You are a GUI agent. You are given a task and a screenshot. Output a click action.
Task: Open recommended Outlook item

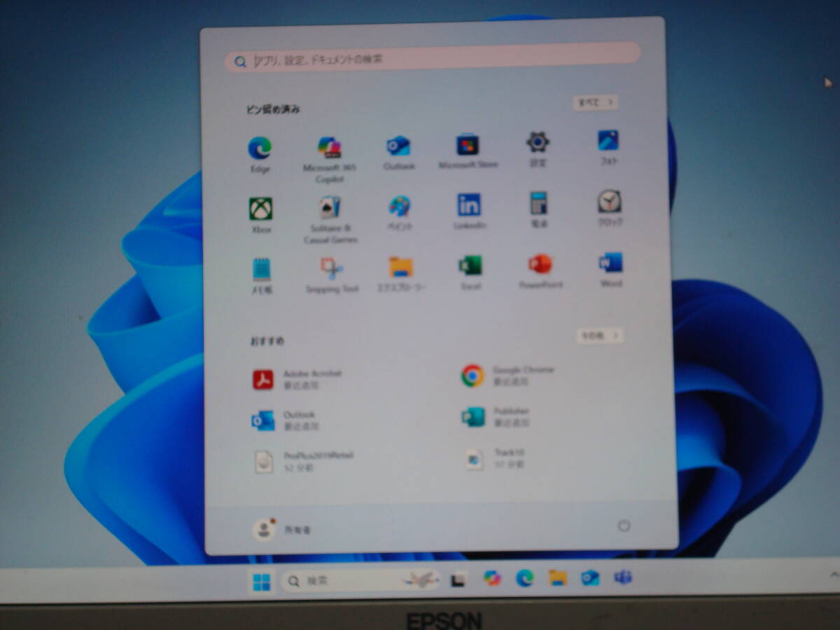(286, 420)
